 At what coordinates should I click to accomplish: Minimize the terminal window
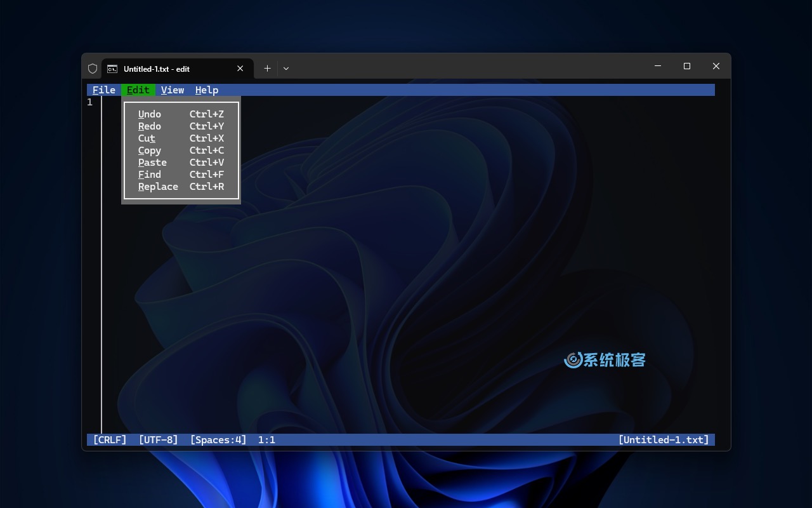pyautogui.click(x=658, y=66)
